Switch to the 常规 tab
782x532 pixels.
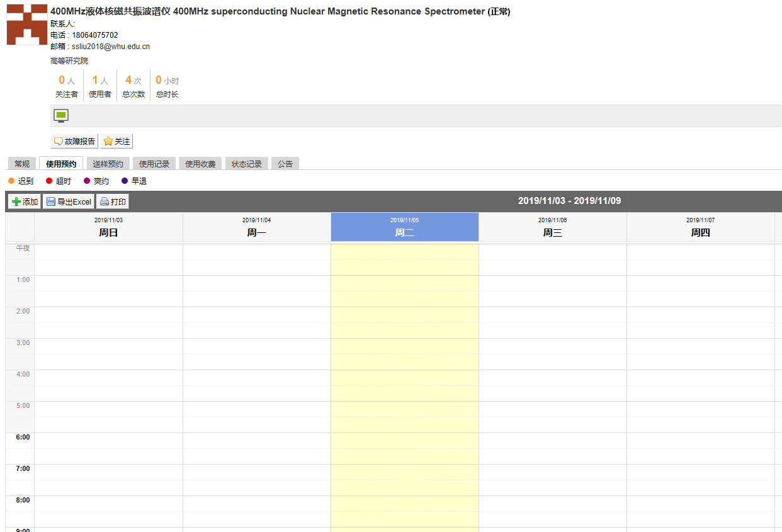pyautogui.click(x=22, y=164)
